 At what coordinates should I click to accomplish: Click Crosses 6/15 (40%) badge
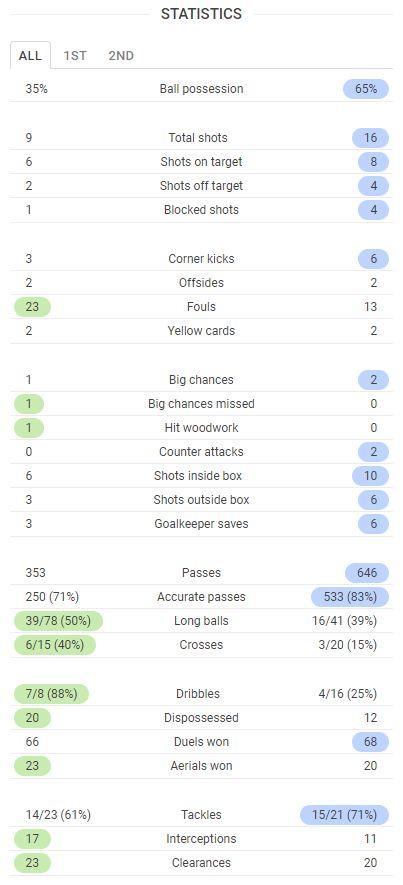point(55,645)
